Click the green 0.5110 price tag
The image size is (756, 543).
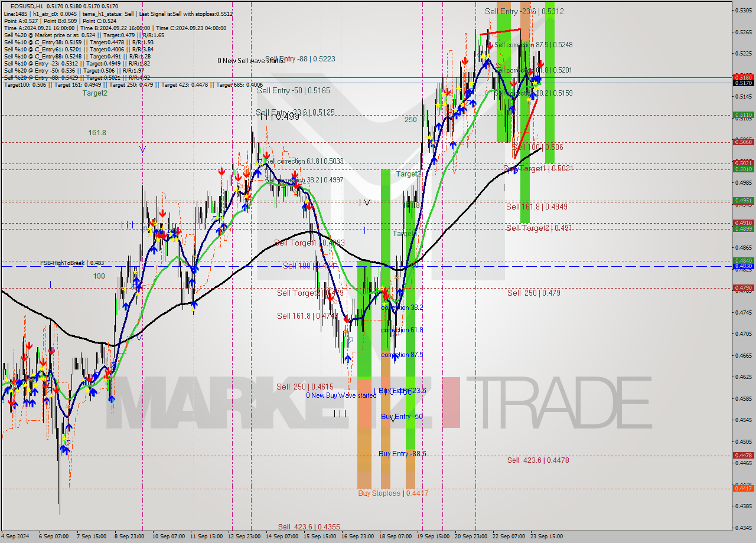click(742, 115)
